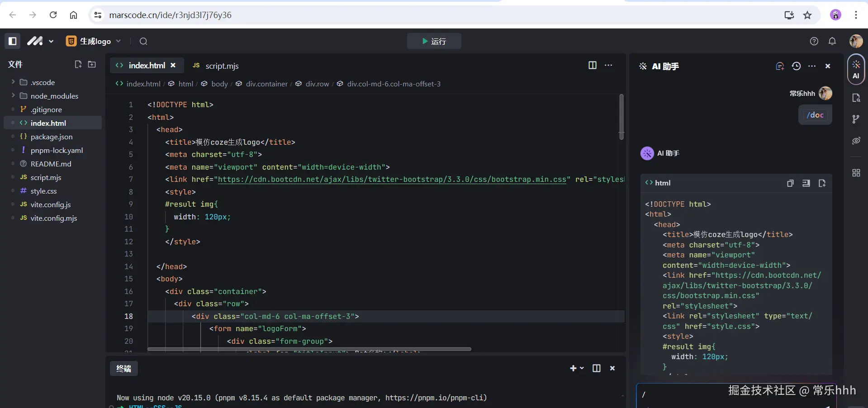The image size is (868, 408).
Task: Close the AI 助手 panel
Action: coord(828,66)
